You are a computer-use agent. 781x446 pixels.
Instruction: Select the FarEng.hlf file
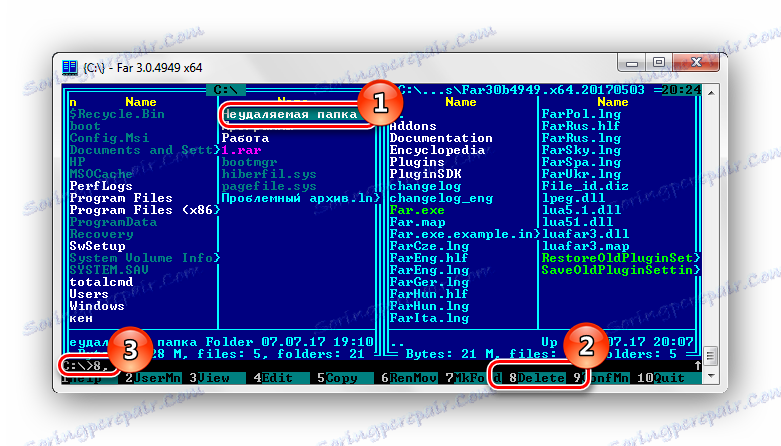pos(429,258)
